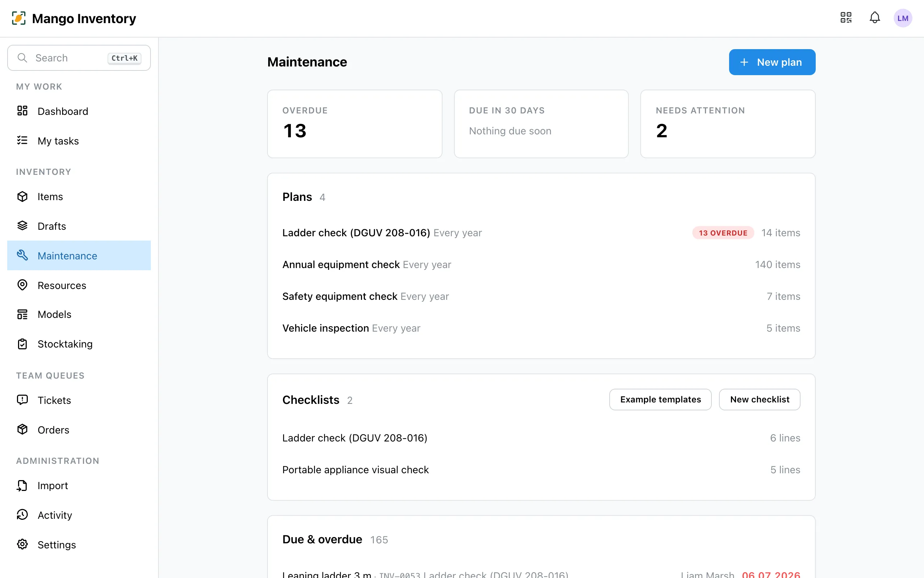Click the 140 items count
Image resolution: width=924 pixels, height=578 pixels.
(777, 264)
